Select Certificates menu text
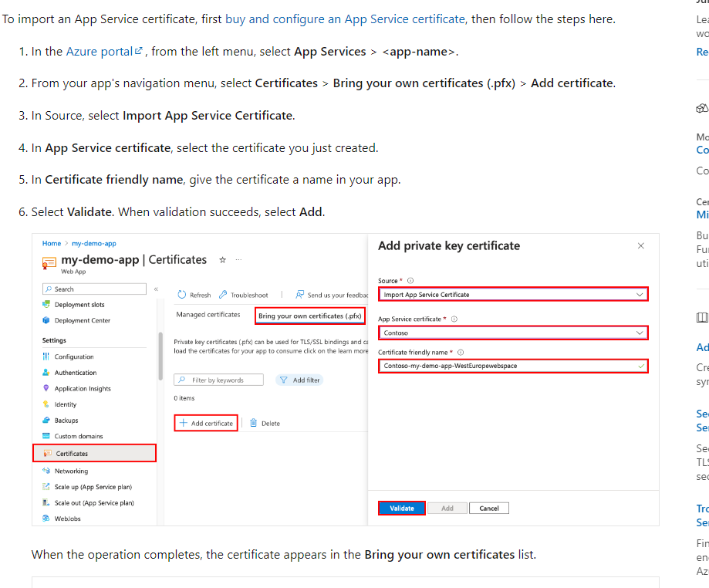The width and height of the screenshot is (709, 588). (x=72, y=454)
